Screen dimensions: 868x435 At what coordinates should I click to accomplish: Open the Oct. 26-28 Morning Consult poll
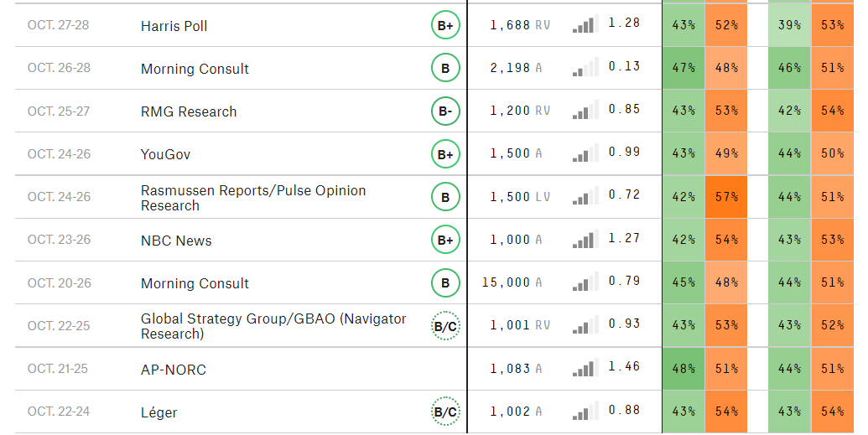(x=195, y=69)
